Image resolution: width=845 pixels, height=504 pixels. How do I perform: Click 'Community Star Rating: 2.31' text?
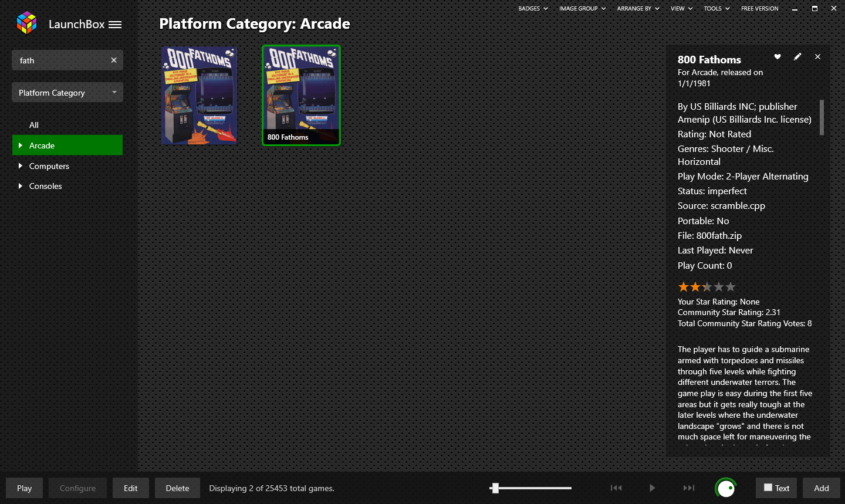729,312
